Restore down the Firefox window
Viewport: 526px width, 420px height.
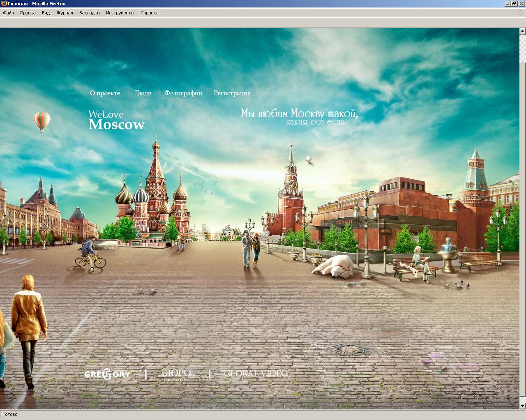tap(514, 4)
